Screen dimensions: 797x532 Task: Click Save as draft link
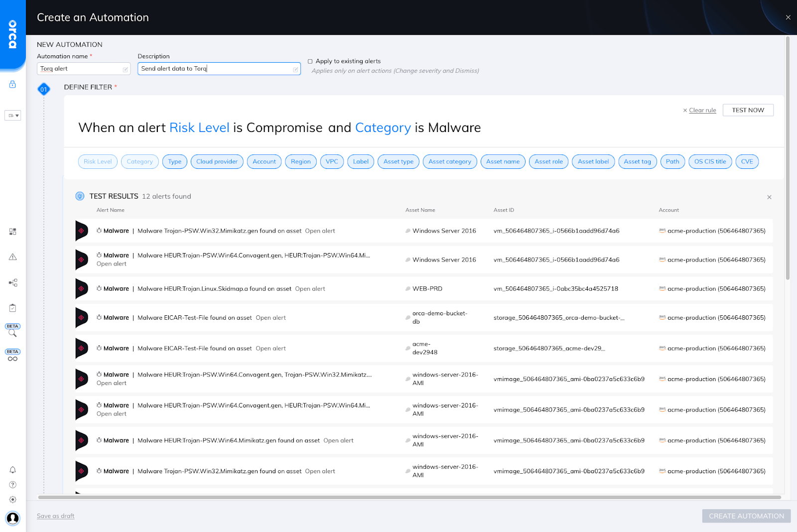tap(55, 516)
